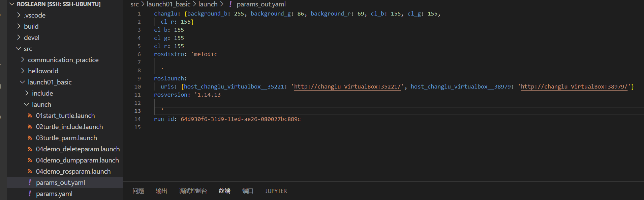Click the YAML icon beside params.yaml
Image resolution: width=644 pixels, height=200 pixels.
[30, 194]
